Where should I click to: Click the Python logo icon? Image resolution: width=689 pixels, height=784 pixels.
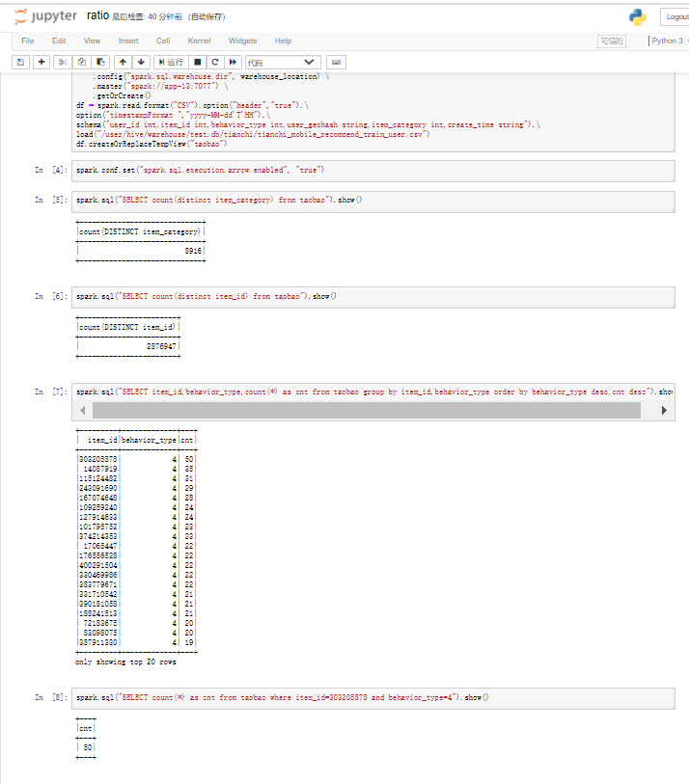click(x=638, y=17)
